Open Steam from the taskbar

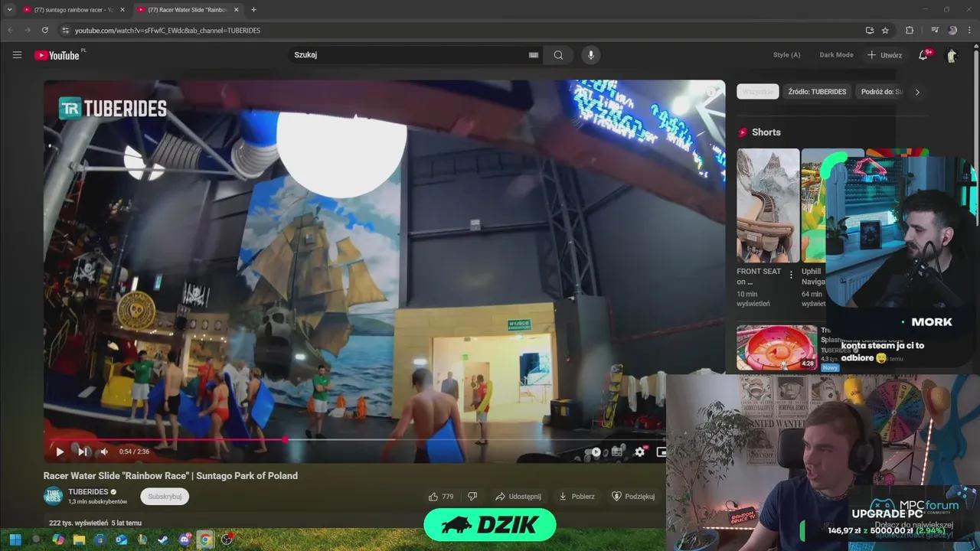[x=163, y=540]
